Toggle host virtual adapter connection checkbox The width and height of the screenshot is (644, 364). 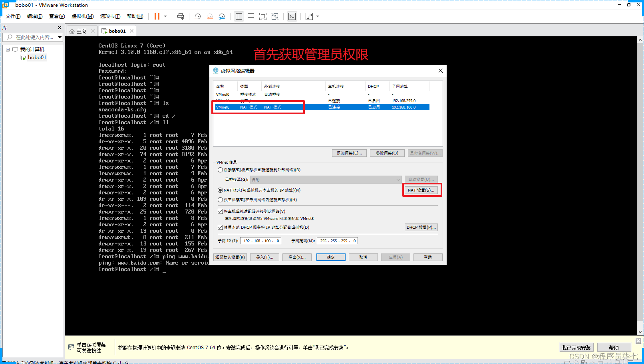click(x=220, y=212)
